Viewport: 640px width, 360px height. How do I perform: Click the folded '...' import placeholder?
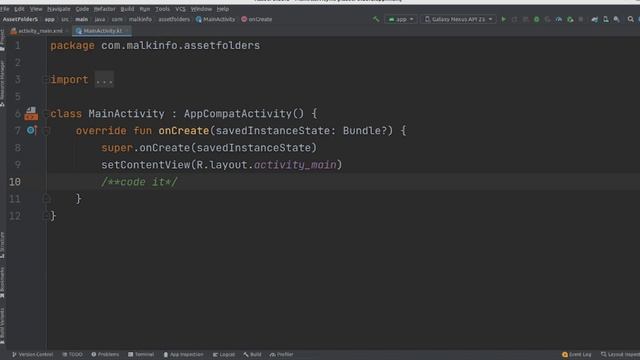104,80
